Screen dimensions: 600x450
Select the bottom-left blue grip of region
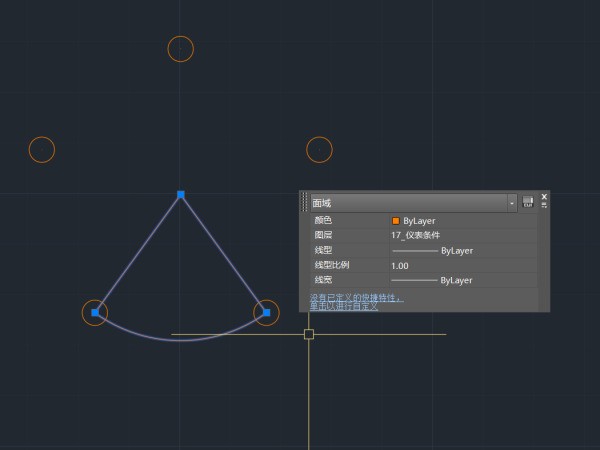click(x=95, y=313)
